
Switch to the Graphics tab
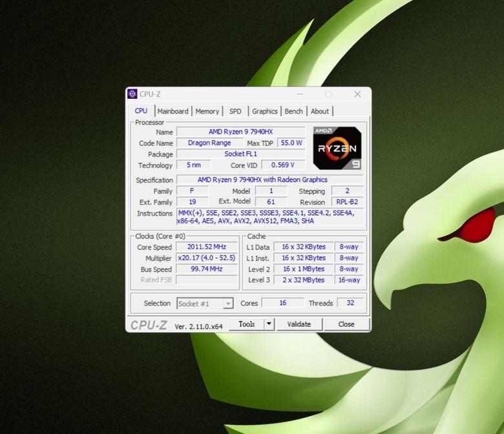[x=264, y=111]
